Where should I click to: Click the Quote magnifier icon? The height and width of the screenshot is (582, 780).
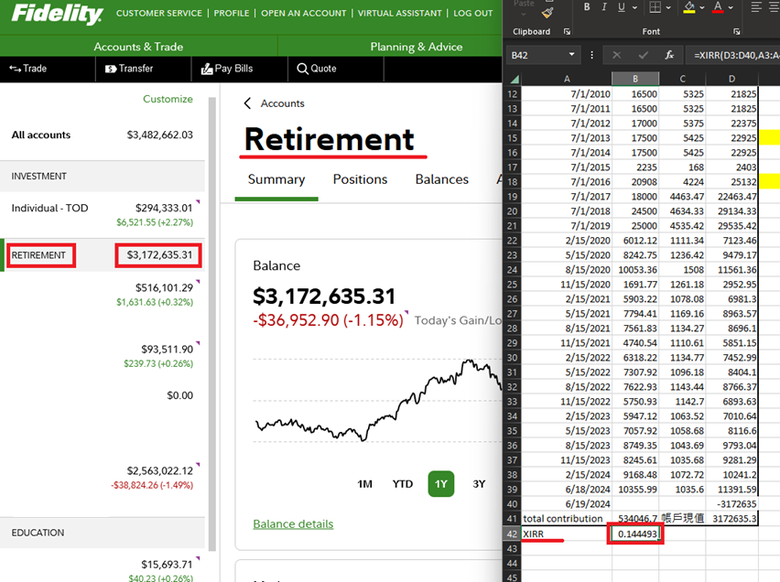click(302, 69)
